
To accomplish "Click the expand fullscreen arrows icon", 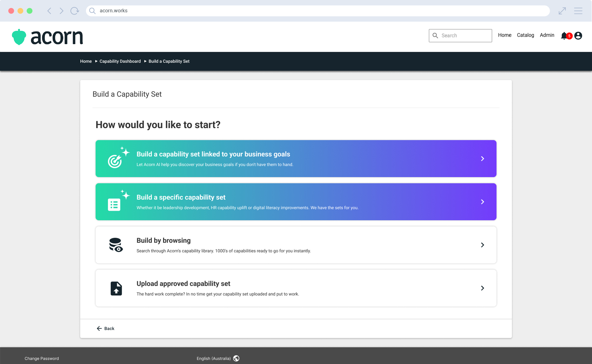I will click(x=562, y=11).
